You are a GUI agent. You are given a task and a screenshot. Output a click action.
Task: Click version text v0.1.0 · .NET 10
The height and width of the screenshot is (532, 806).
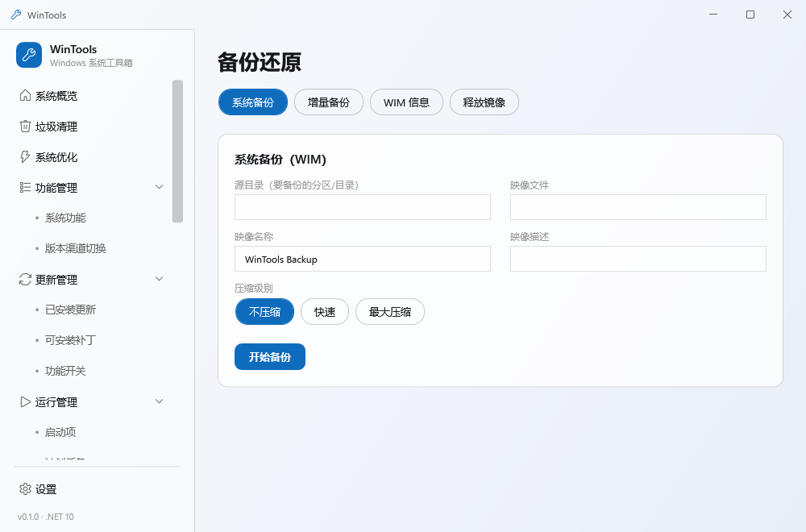coord(46,517)
